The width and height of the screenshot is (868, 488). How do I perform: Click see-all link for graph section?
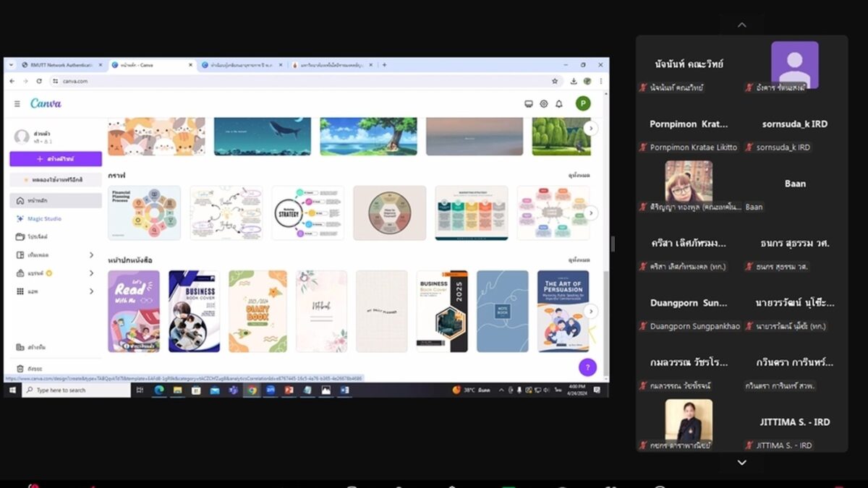[x=579, y=175]
